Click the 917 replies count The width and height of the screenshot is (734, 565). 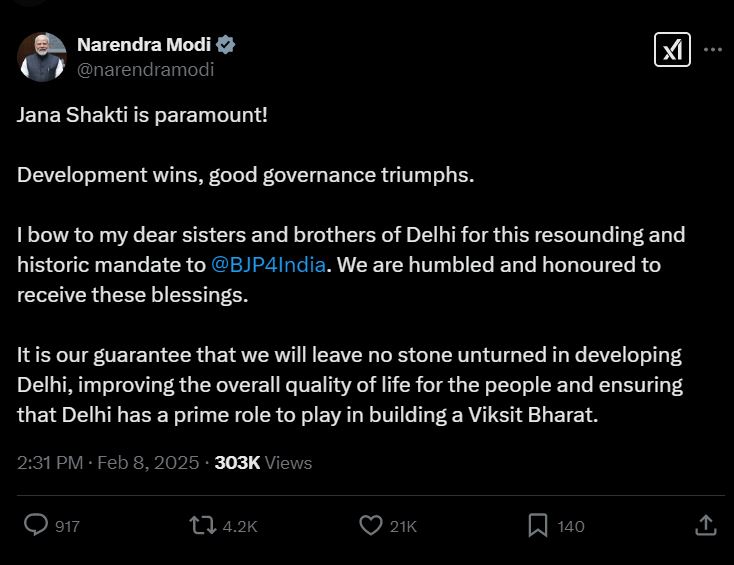click(x=67, y=526)
